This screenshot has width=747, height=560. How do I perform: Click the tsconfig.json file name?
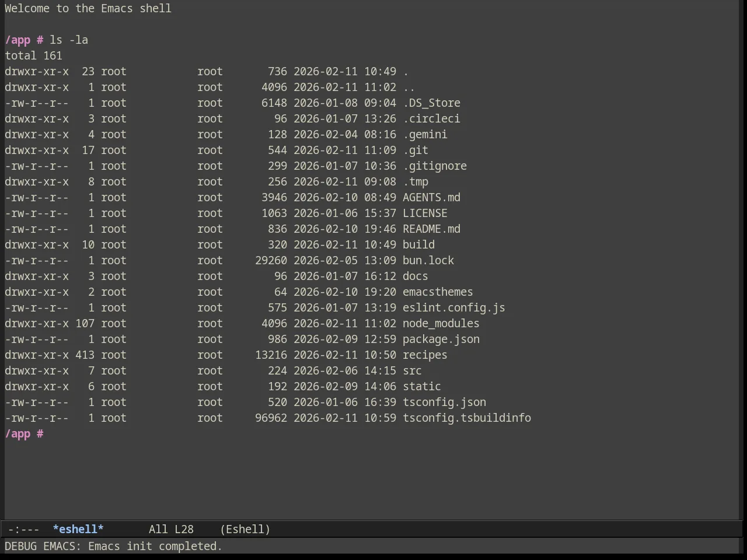click(444, 402)
